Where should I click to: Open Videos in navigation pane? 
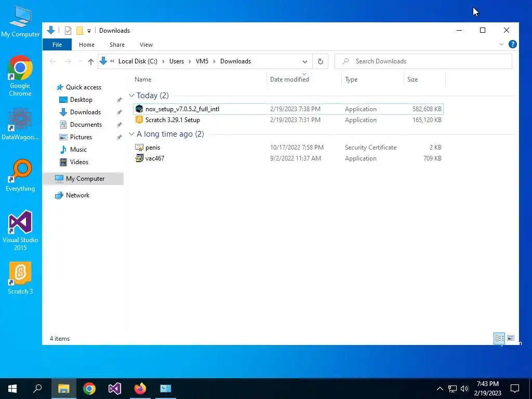point(79,162)
